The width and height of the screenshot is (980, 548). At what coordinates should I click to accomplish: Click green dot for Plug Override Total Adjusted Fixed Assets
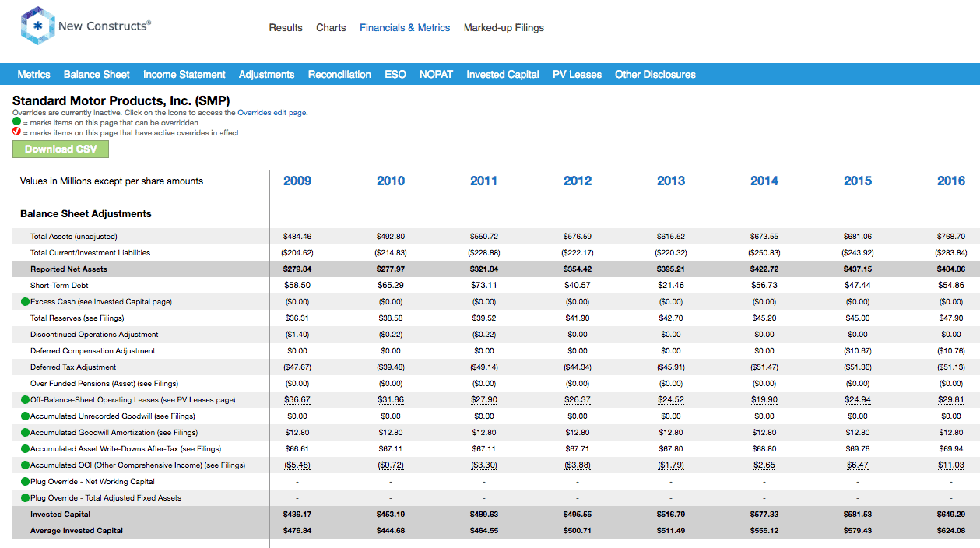[x=26, y=498]
